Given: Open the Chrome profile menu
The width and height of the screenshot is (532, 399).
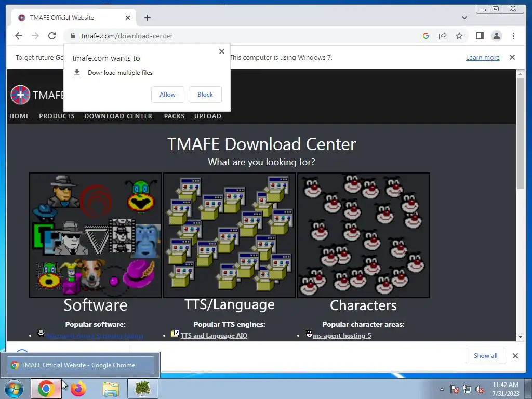Looking at the screenshot, I should (496, 36).
